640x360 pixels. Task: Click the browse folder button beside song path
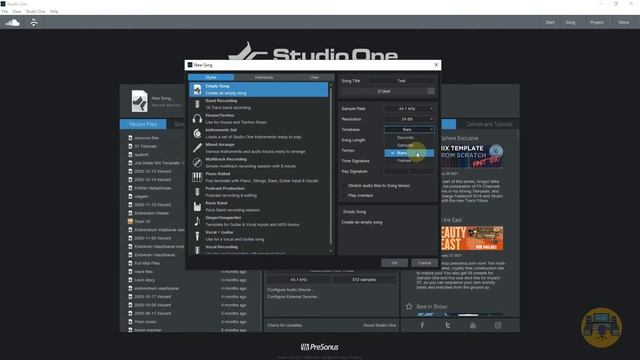tap(431, 91)
